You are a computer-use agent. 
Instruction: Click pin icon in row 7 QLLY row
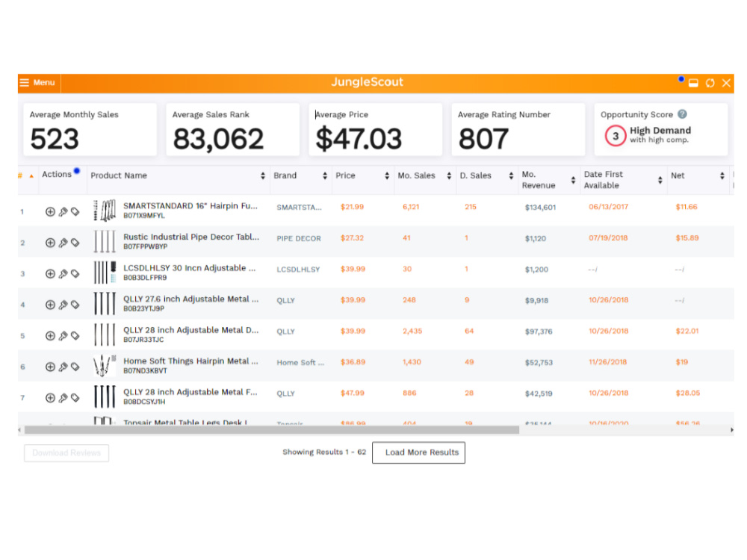63,398
